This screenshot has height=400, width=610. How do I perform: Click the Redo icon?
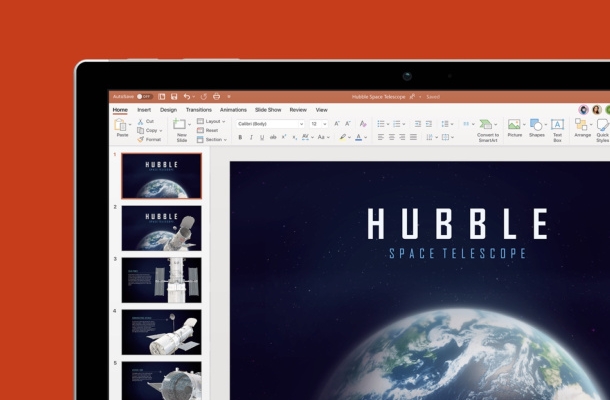tap(203, 96)
